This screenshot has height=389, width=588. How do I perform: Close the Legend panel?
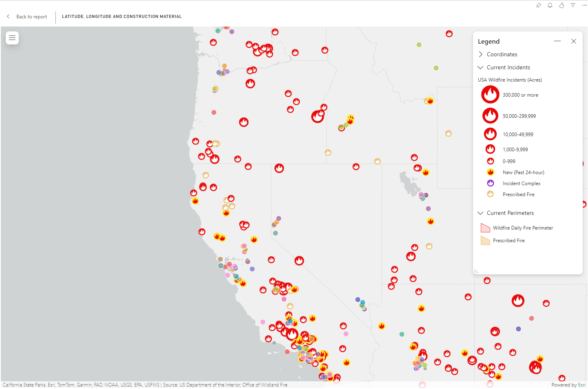(574, 41)
